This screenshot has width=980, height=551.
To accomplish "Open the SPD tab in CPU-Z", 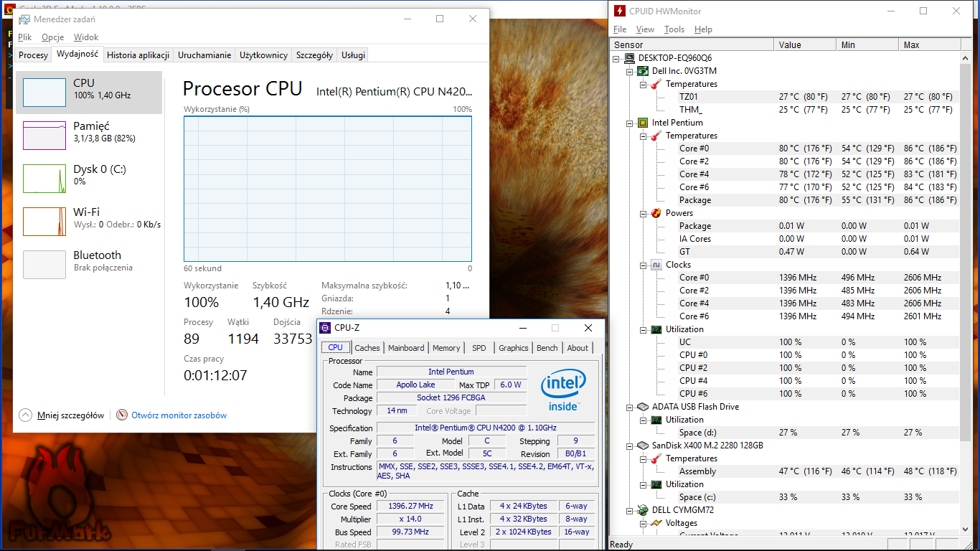I will tap(479, 348).
